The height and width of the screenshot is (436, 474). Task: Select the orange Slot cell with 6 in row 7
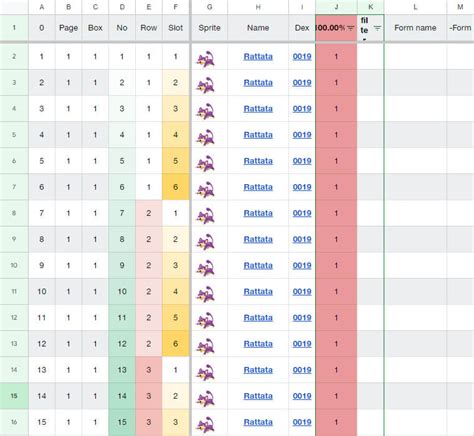pyautogui.click(x=176, y=187)
